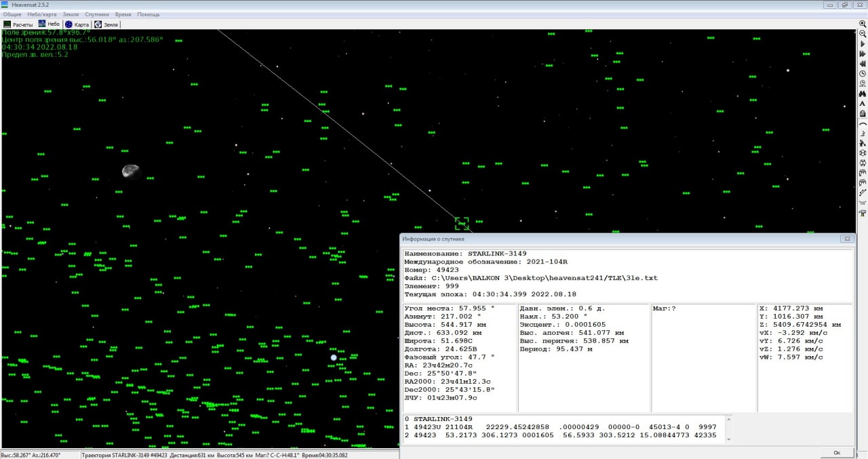Viewport: 868px width, 459px height.
Task: Click the Наименование: STARLINK-3149 line
Action: pos(465,254)
